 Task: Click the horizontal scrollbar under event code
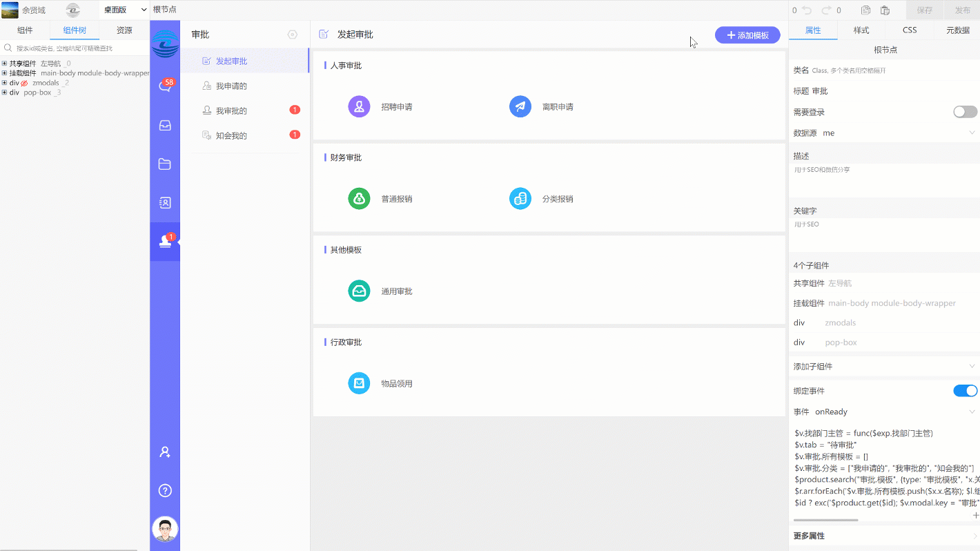(x=825, y=520)
